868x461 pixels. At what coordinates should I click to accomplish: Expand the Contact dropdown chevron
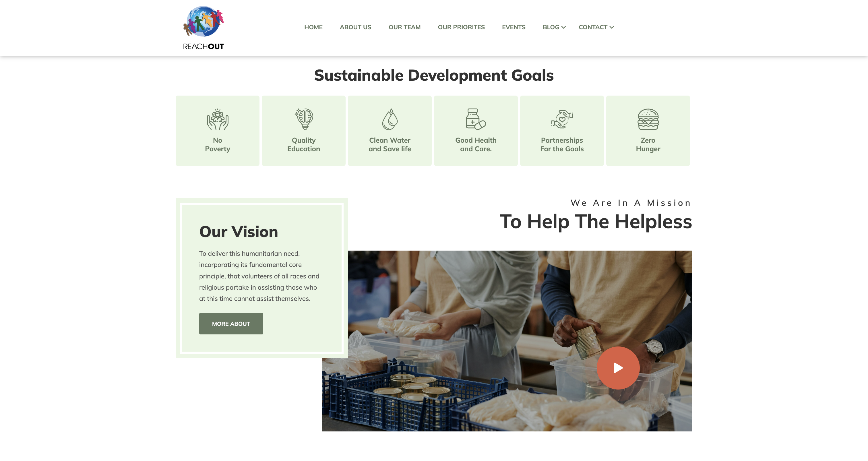[612, 27]
